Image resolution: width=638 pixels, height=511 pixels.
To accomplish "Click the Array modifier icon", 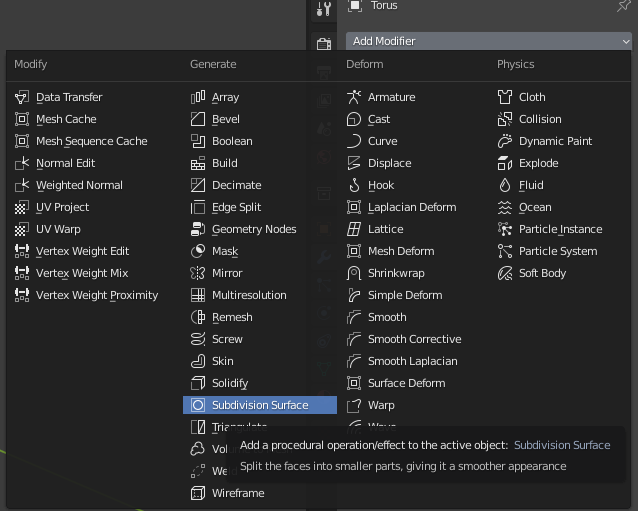I will (x=198, y=97).
